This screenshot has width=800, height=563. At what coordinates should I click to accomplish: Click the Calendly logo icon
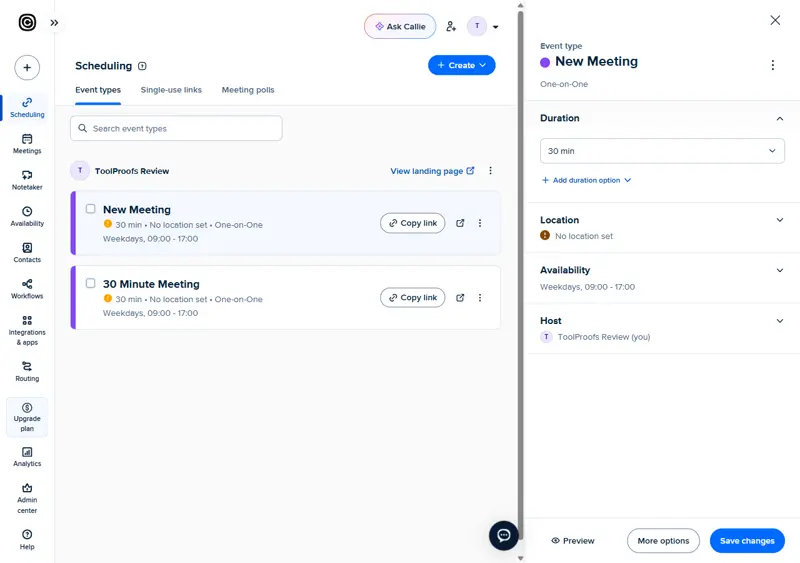point(27,22)
